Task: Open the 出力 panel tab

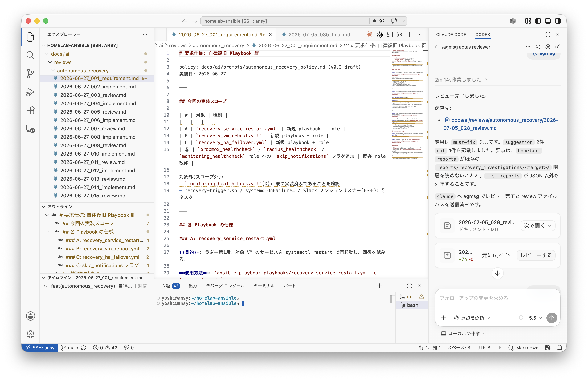Action: coord(193,286)
